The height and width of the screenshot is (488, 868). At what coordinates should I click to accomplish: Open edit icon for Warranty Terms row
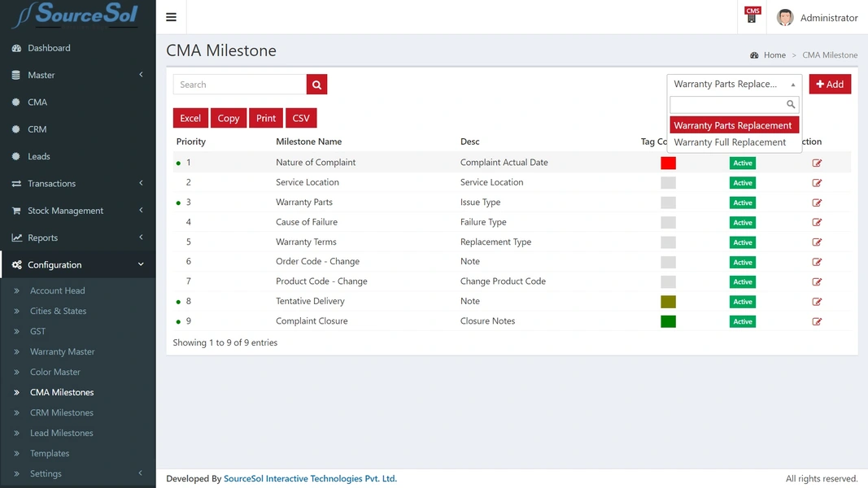(817, 242)
